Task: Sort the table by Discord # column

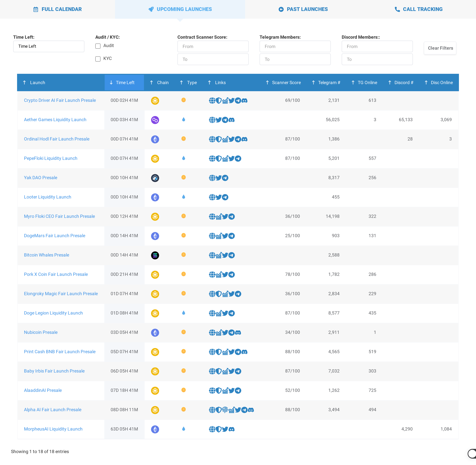Action: point(401,82)
